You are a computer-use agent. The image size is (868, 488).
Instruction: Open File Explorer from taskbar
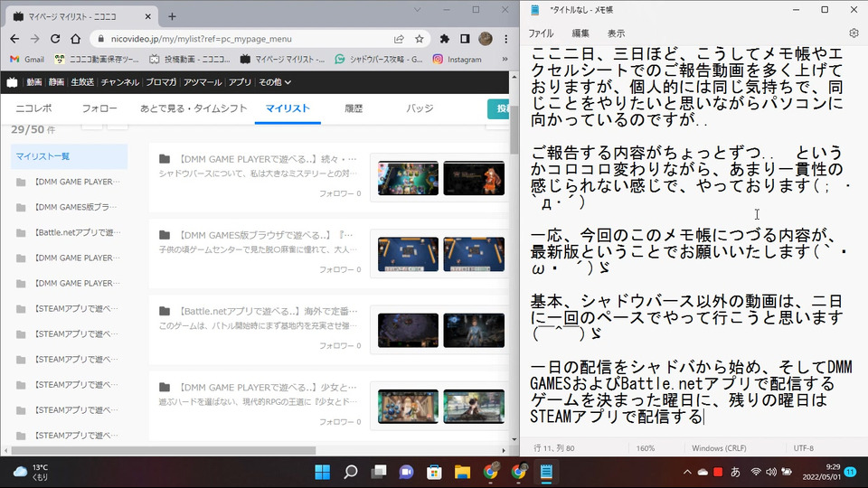pyautogui.click(x=462, y=472)
